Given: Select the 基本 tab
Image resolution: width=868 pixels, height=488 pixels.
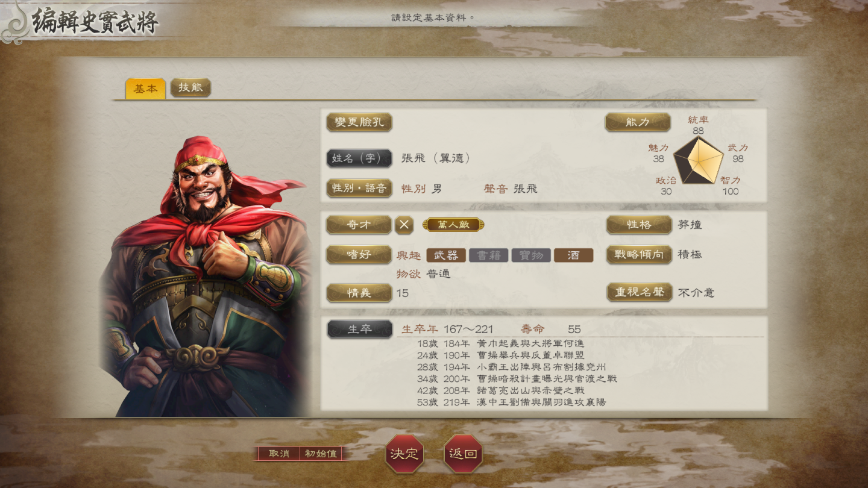Looking at the screenshot, I should click(x=145, y=89).
